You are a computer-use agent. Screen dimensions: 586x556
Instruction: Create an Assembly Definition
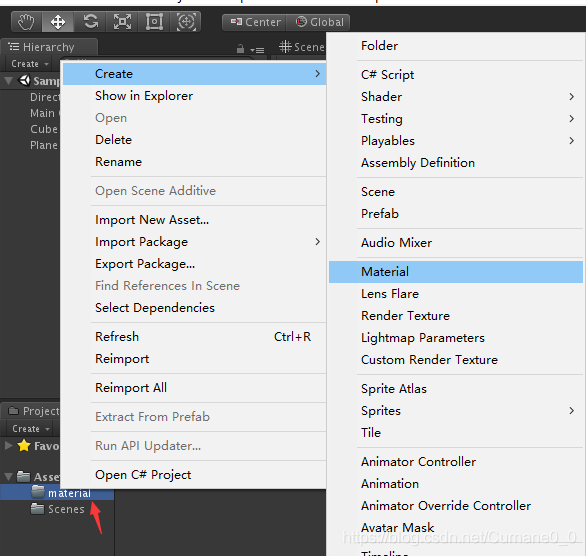pos(456,163)
